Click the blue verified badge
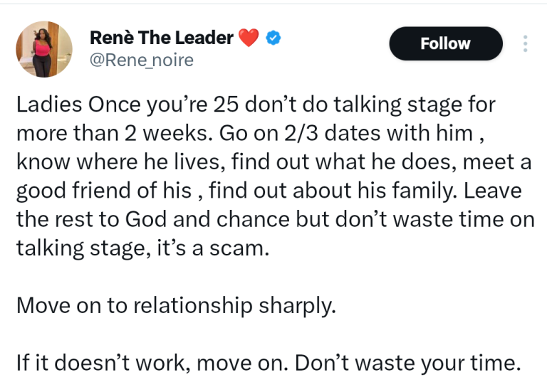Image resolution: width=547 pixels, height=392 pixels. pyautogui.click(x=272, y=38)
